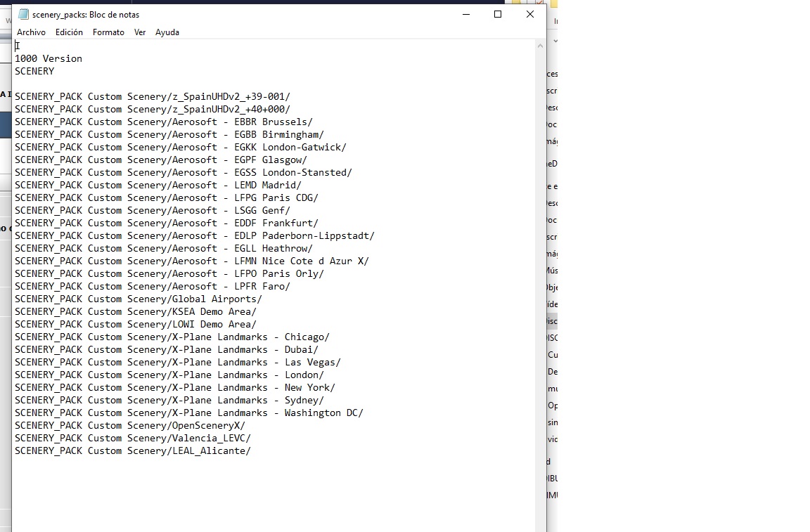The height and width of the screenshot is (532, 810).
Task: Click the Global Airports line
Action: pyautogui.click(x=139, y=299)
